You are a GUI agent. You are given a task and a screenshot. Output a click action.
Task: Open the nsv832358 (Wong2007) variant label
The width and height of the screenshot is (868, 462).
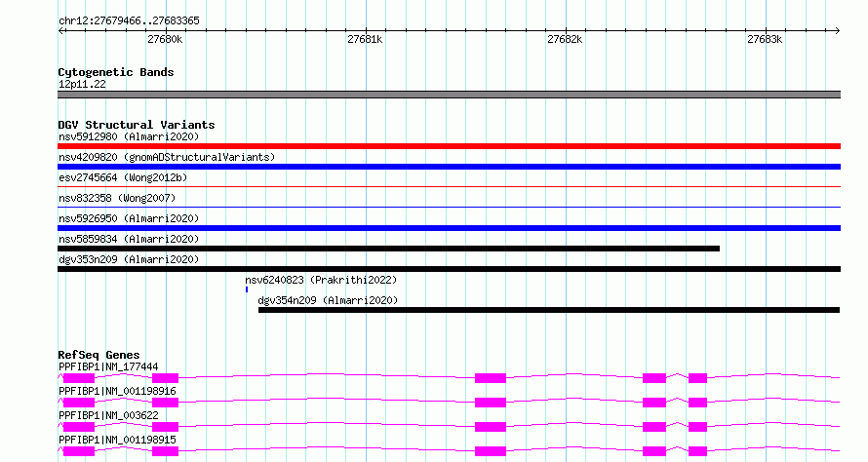(x=117, y=198)
